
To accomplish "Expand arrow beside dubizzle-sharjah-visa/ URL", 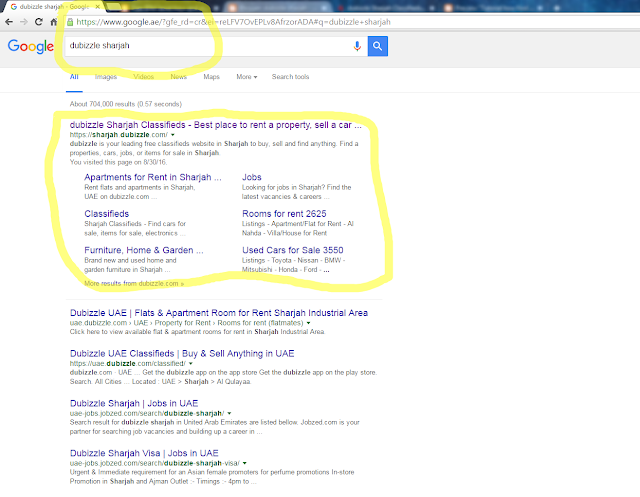I will click(x=245, y=463).
